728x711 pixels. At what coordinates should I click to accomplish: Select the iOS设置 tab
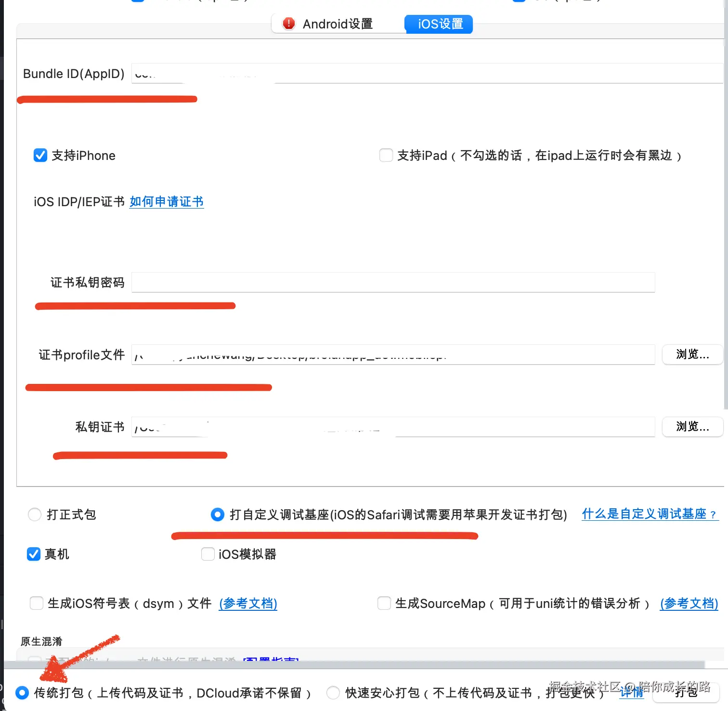click(x=438, y=24)
